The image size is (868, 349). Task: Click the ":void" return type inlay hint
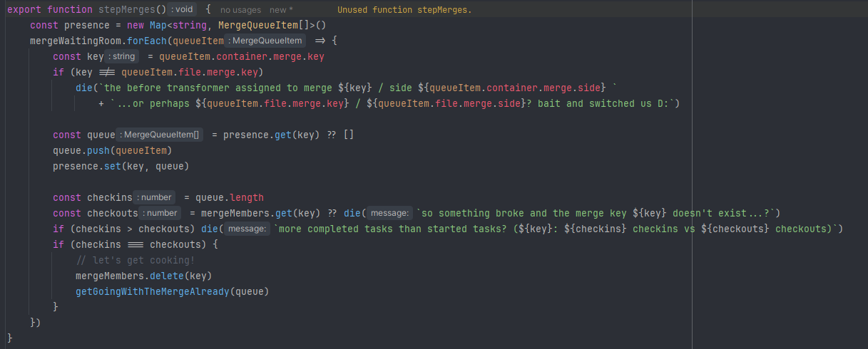click(x=182, y=10)
